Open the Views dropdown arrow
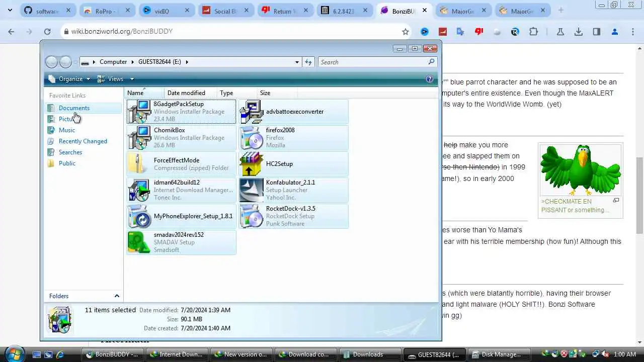The image size is (644, 362). 132,79
